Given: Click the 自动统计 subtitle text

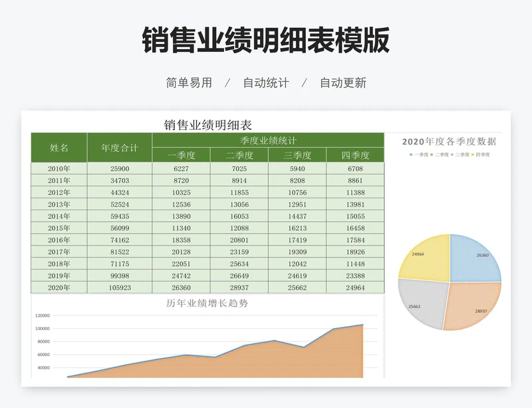Looking at the screenshot, I should 266,83.
